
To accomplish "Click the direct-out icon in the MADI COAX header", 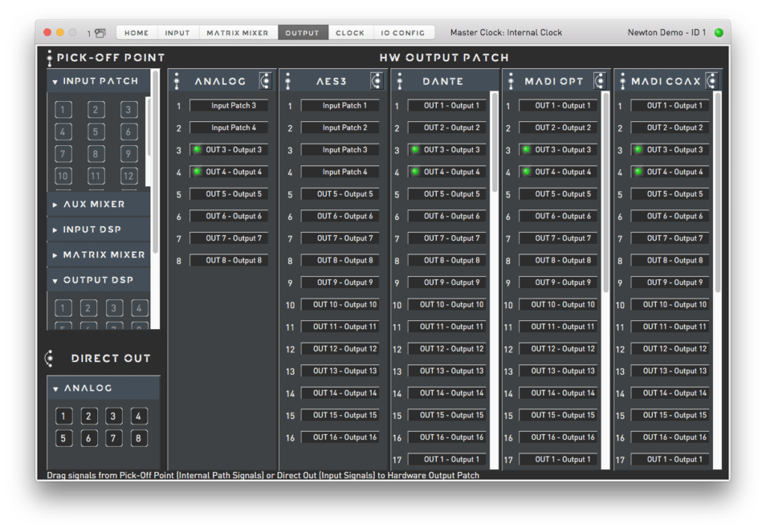I will 711,81.
